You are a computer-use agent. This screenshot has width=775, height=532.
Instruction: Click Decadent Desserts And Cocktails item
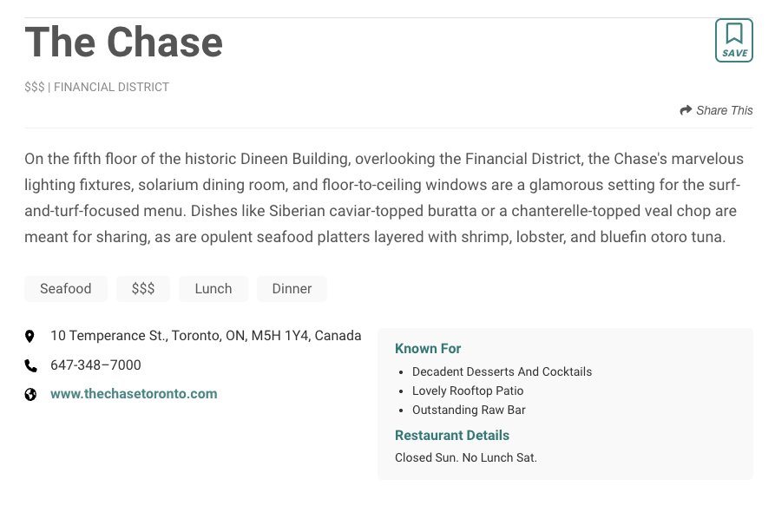point(502,371)
